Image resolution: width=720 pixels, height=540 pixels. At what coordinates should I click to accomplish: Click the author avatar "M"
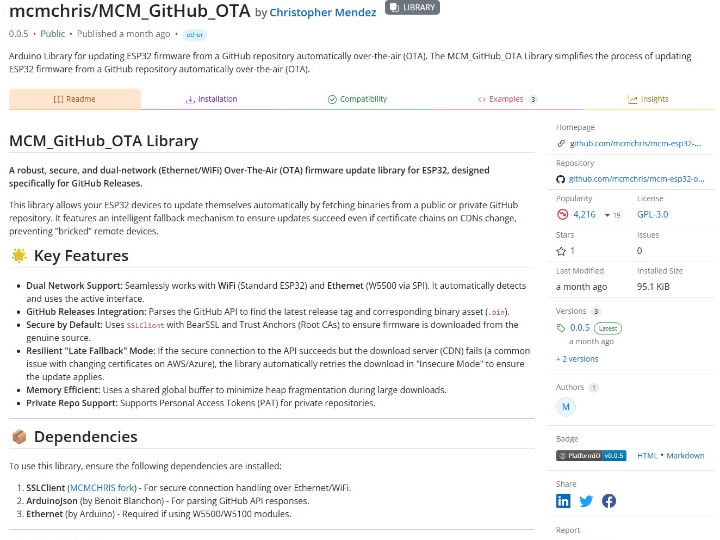point(566,406)
